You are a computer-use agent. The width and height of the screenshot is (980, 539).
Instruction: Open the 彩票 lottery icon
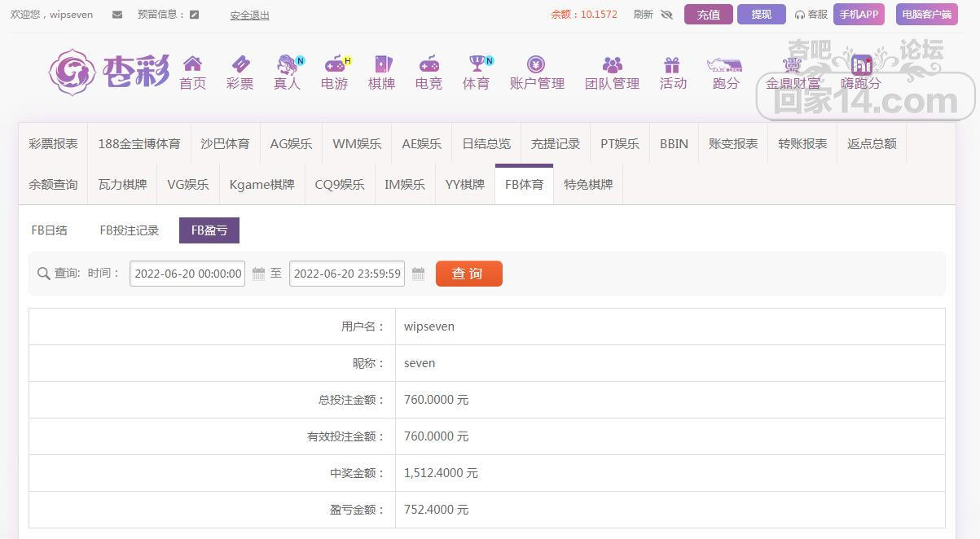point(240,64)
